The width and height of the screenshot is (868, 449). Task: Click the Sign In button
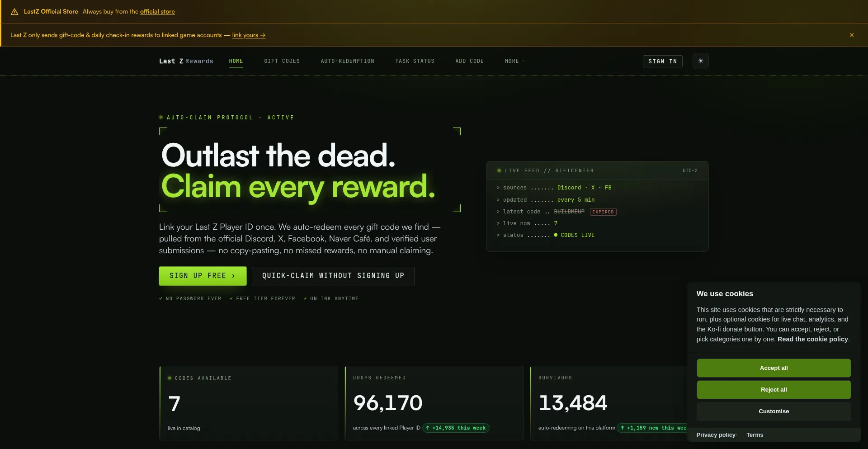(x=662, y=61)
